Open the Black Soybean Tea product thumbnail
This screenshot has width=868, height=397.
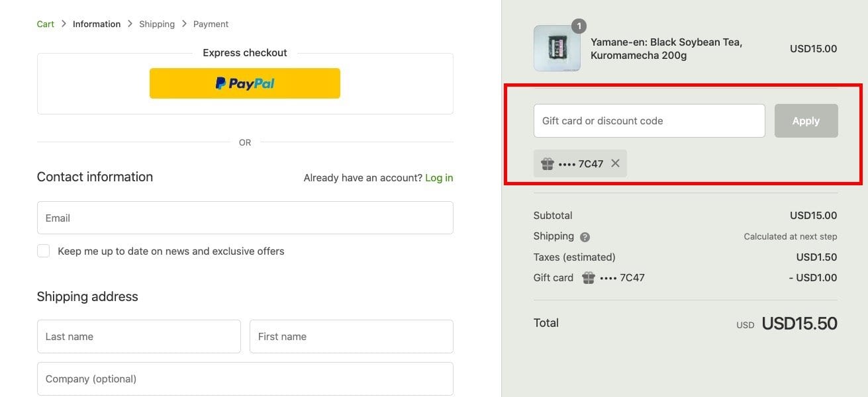tap(557, 48)
